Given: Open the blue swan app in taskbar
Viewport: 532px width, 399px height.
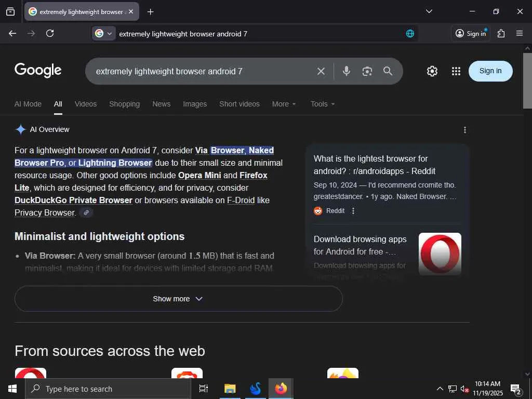Looking at the screenshot, I should (x=255, y=389).
